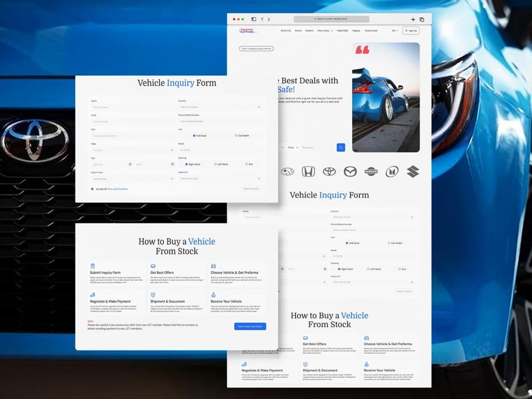Open the Inquiry for dropdown on the browser page form

[372, 282]
